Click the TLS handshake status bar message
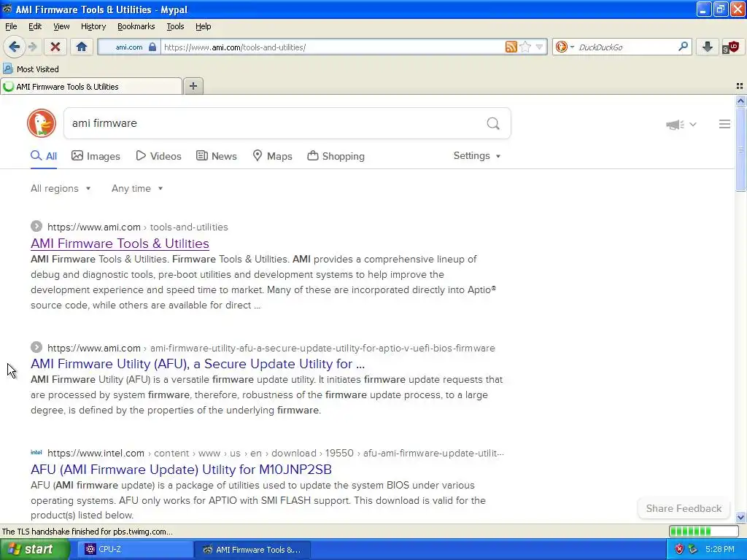The height and width of the screenshot is (560, 747). [x=88, y=532]
